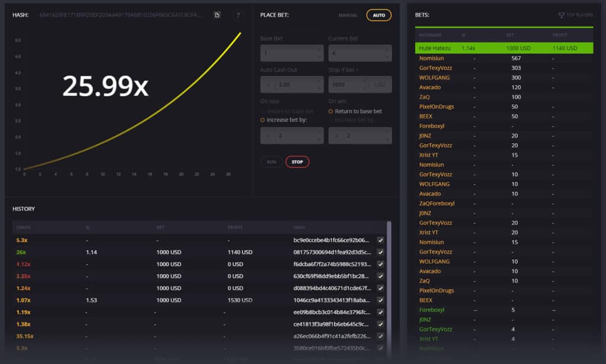This screenshot has width=606, height=364.
Task: Click verify icon for the 26x history row
Action: [x=381, y=252]
